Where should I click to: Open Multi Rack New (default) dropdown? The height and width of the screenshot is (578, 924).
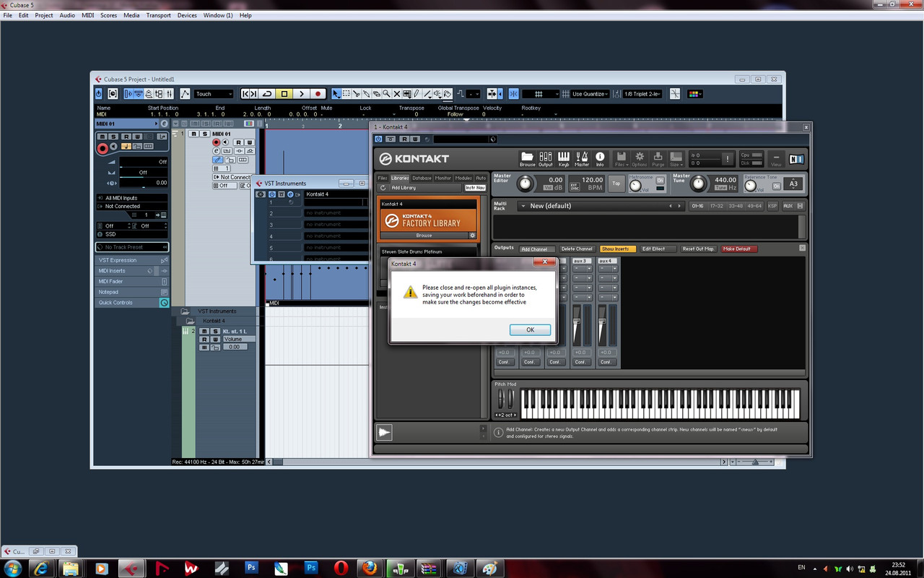(x=601, y=206)
